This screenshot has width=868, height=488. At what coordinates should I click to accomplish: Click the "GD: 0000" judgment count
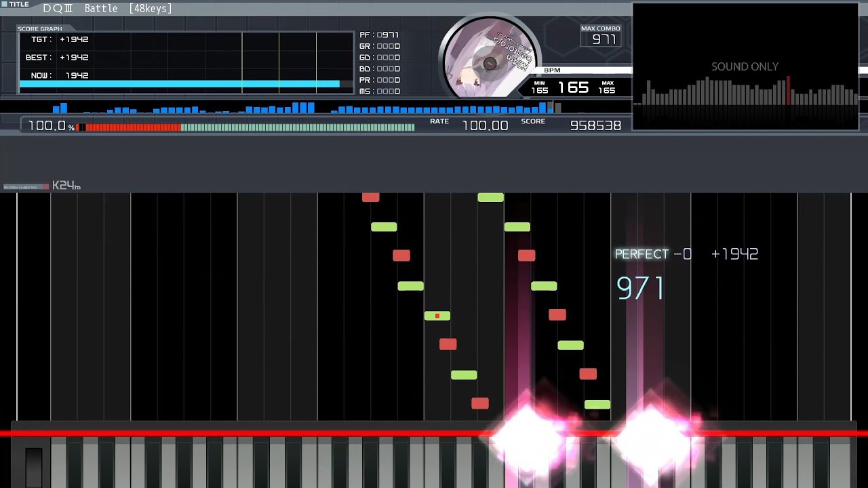(379, 58)
